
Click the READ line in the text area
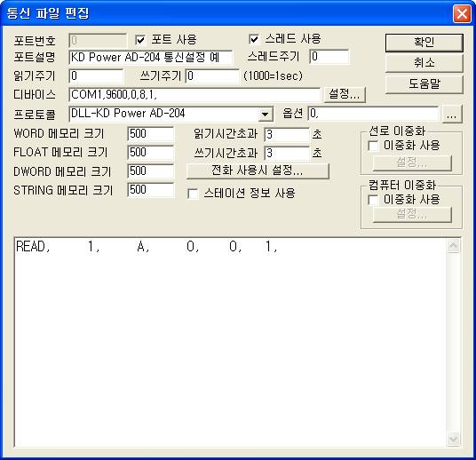coord(147,247)
